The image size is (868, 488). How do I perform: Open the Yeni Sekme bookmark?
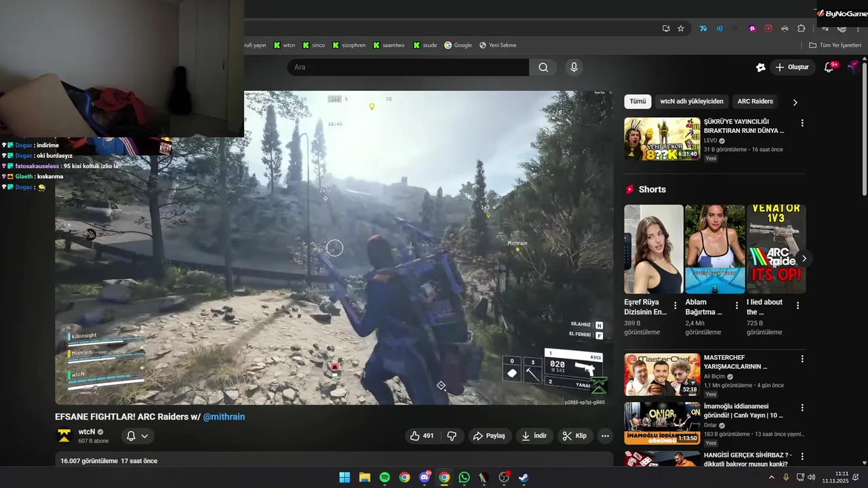click(498, 45)
